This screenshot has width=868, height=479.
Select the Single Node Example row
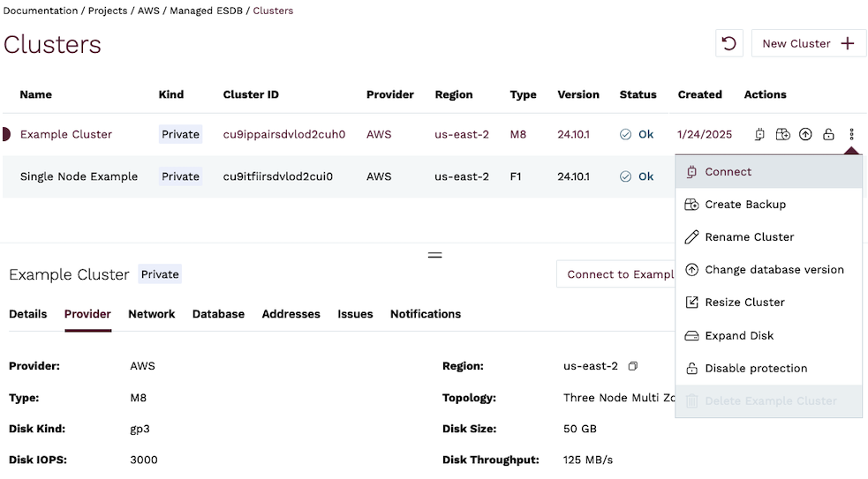click(79, 176)
